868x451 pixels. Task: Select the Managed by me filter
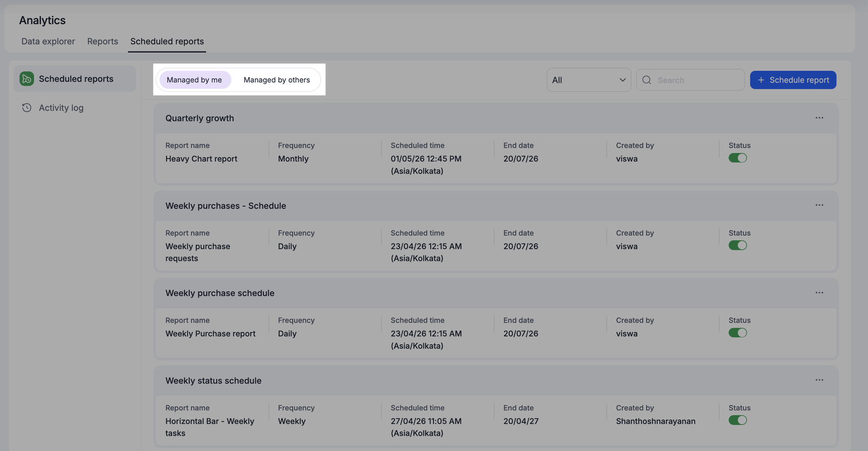tap(194, 80)
